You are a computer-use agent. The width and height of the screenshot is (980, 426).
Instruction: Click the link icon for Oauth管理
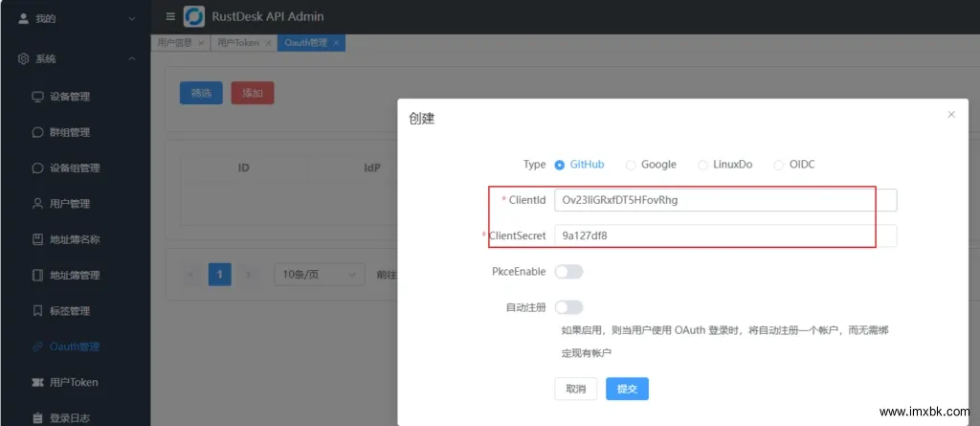pyautogui.click(x=37, y=347)
